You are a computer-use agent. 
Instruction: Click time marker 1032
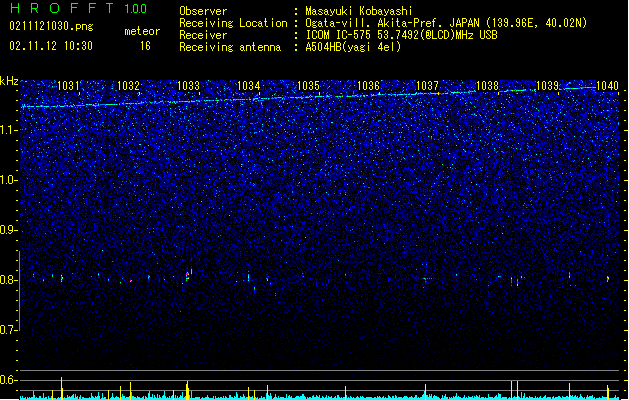(128, 86)
